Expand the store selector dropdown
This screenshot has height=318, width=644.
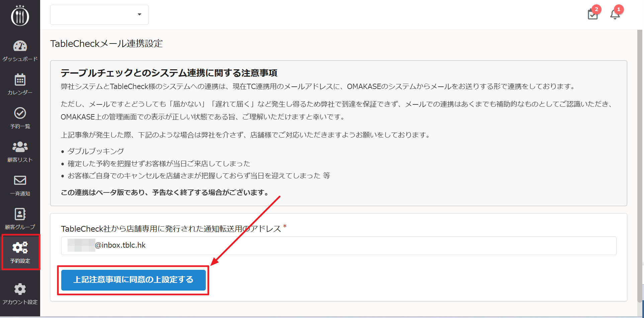click(x=99, y=15)
